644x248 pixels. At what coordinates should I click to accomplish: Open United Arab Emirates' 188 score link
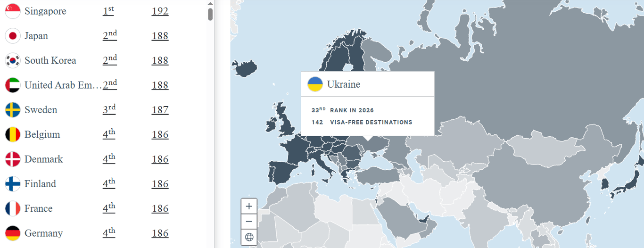160,85
